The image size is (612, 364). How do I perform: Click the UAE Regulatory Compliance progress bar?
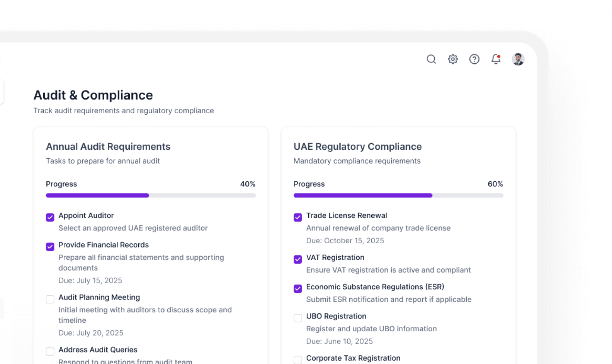[398, 195]
